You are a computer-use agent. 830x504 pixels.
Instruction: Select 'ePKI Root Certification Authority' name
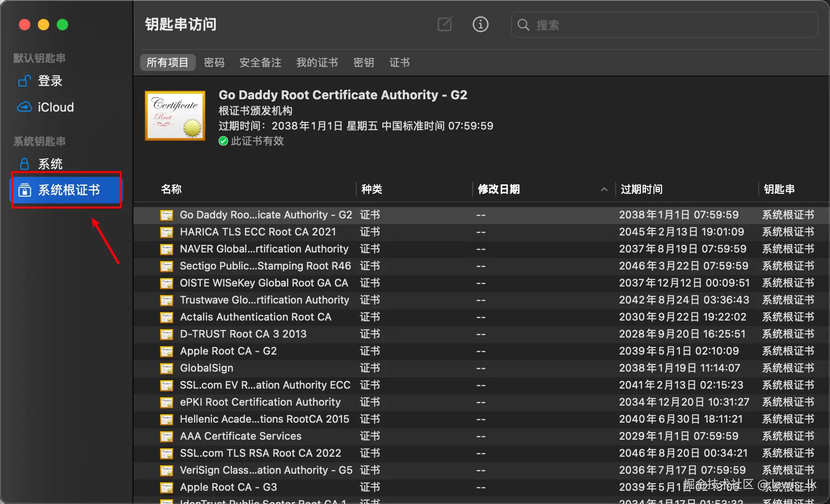[x=260, y=402]
